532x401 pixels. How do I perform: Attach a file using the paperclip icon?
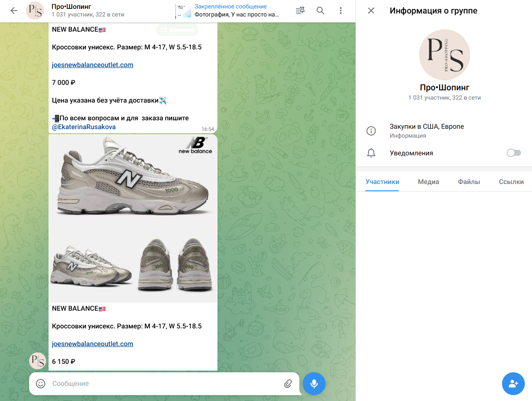[288, 384]
